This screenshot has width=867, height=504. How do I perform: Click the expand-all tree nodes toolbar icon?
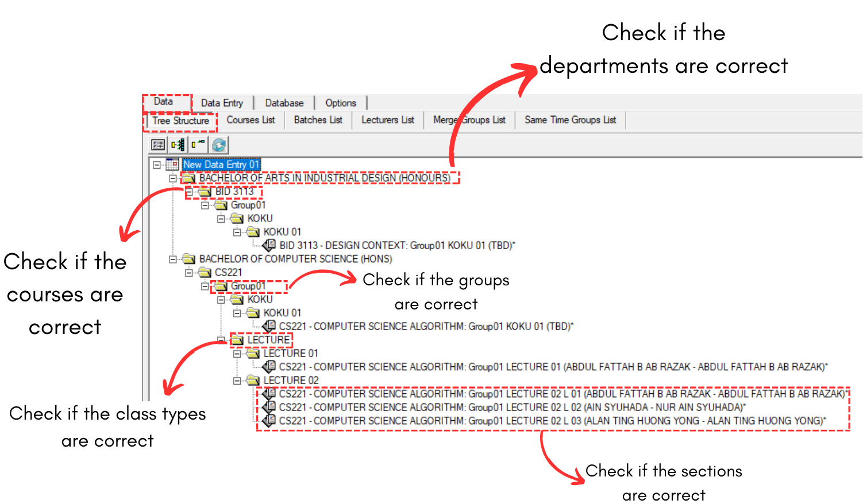click(x=178, y=145)
